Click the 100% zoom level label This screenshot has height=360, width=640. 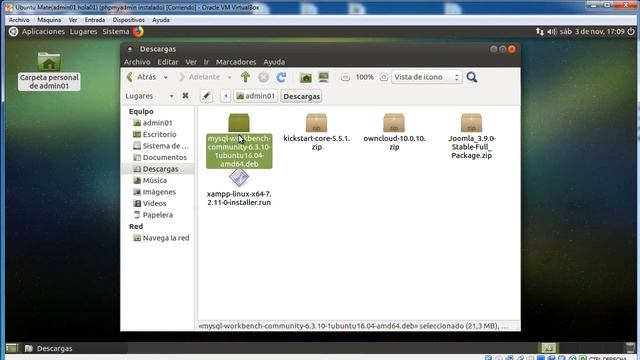pyautogui.click(x=364, y=77)
